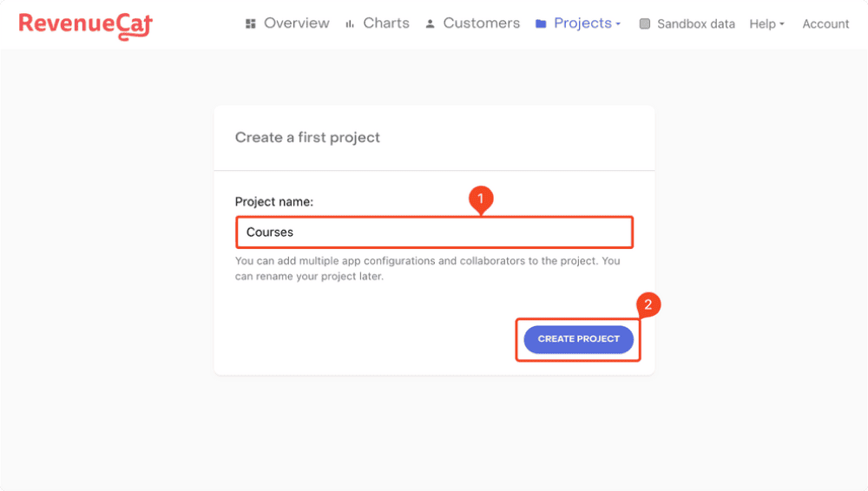Screen dimensions: 868x491
Task: Open the Account page link
Action: (825, 24)
